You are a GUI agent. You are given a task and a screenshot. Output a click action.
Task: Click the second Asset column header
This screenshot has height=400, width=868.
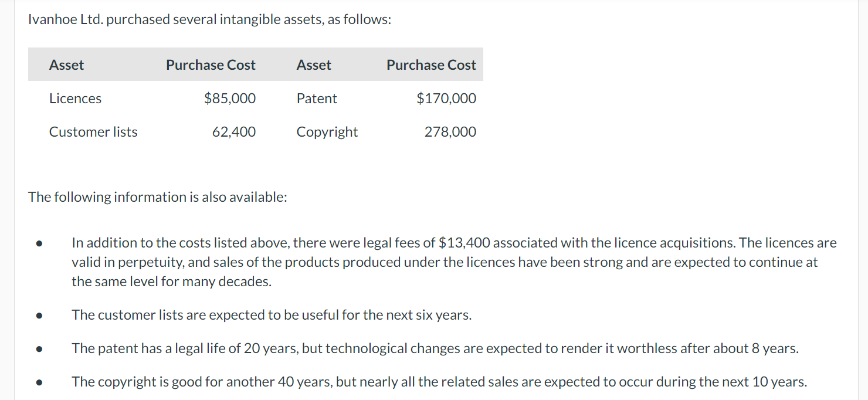314,65
